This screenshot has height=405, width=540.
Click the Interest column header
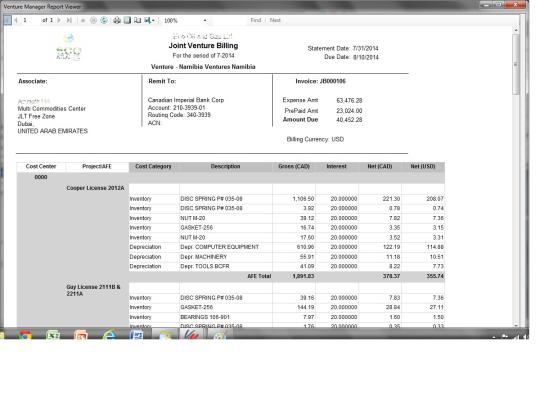[336, 166]
